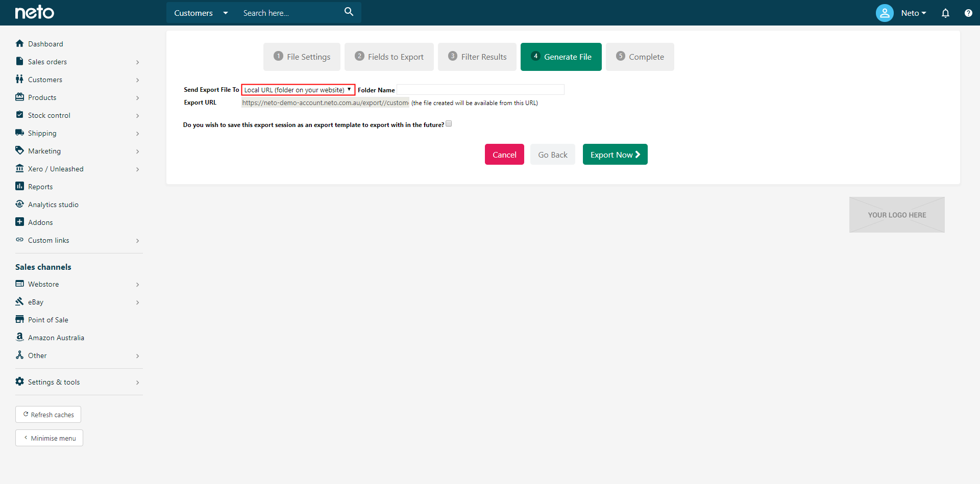Click the Amazon Australia icon

coord(20,337)
